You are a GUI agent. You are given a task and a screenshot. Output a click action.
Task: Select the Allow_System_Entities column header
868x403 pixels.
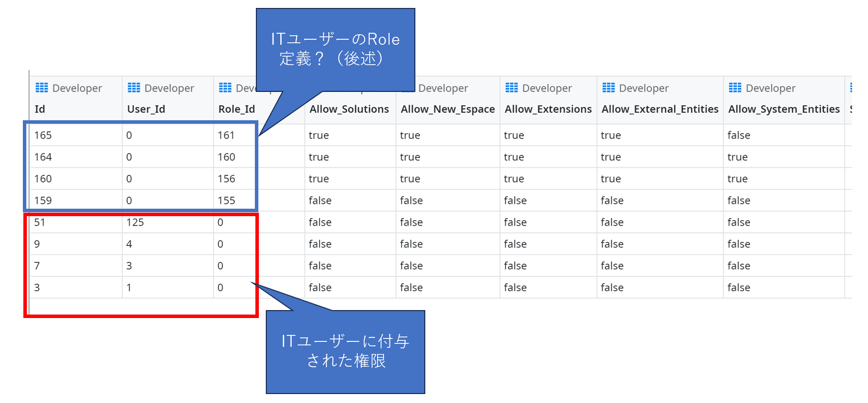(x=784, y=109)
